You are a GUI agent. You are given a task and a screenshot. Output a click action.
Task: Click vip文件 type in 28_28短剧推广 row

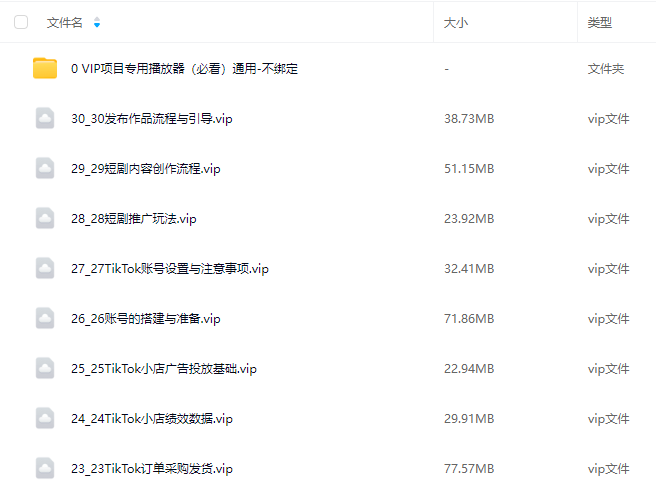(x=608, y=219)
